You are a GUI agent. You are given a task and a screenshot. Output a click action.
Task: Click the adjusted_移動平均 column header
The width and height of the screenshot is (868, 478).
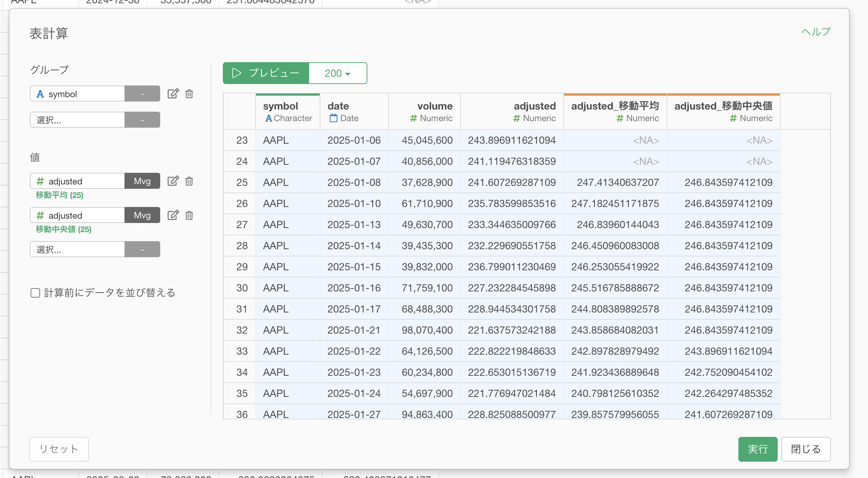tap(615, 112)
